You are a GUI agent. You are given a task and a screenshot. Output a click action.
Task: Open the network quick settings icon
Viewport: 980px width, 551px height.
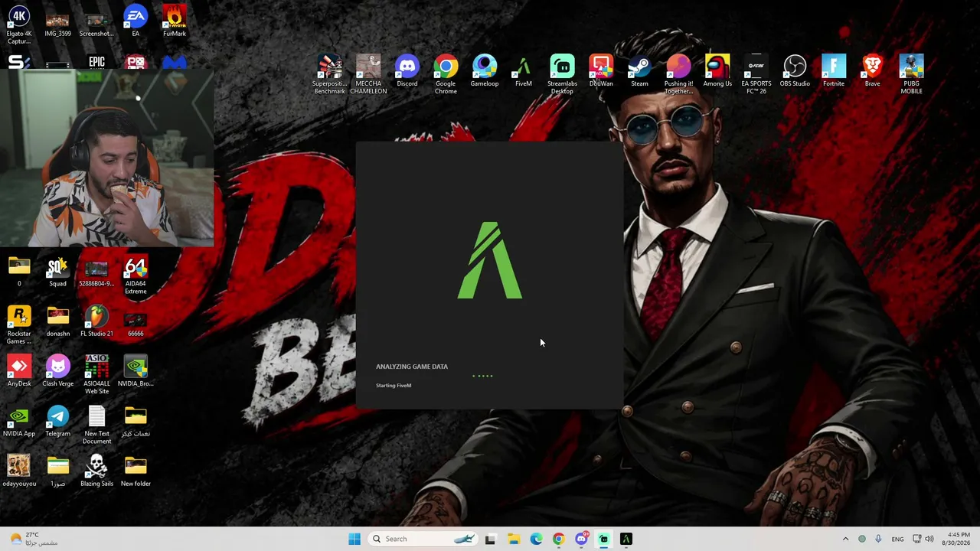pos(917,539)
